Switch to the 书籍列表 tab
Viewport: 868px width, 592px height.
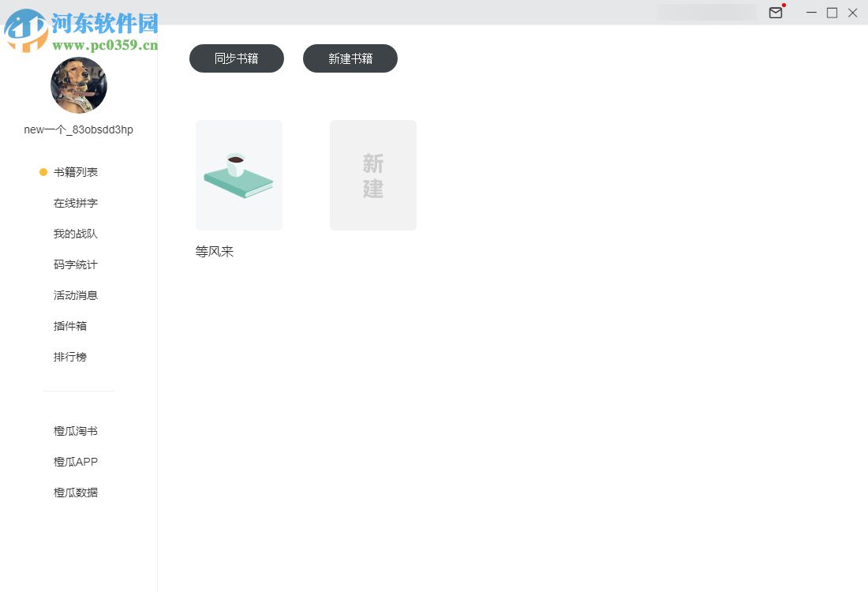(75, 171)
